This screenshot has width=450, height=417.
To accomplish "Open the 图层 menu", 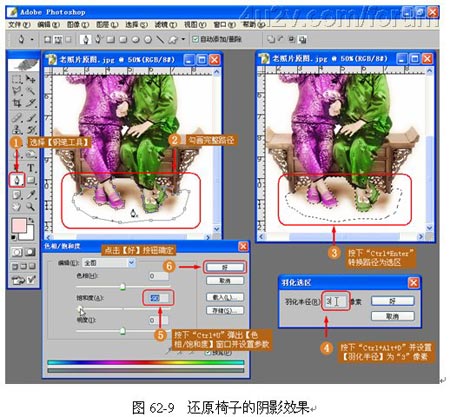I will 107,24.
